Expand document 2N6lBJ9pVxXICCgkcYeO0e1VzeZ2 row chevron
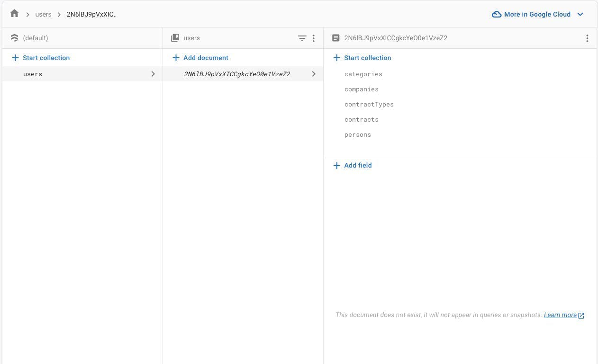Viewport: 598px width, 364px height. coord(314,74)
